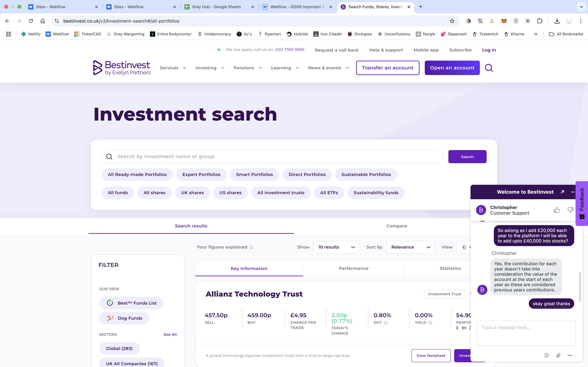The height and width of the screenshot is (367, 588).
Task: Open the site search magnifier icon
Action: click(489, 68)
